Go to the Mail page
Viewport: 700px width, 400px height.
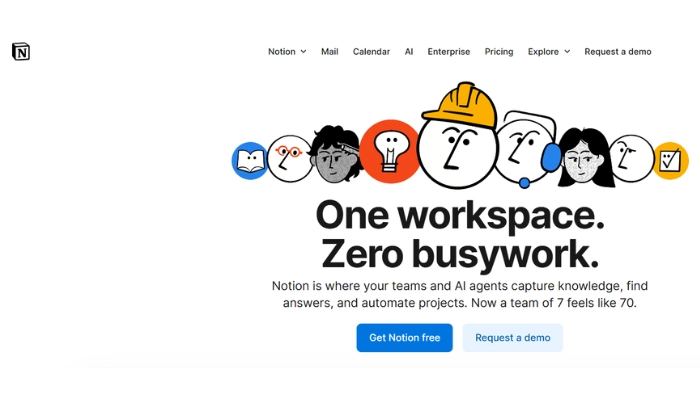[x=329, y=52]
